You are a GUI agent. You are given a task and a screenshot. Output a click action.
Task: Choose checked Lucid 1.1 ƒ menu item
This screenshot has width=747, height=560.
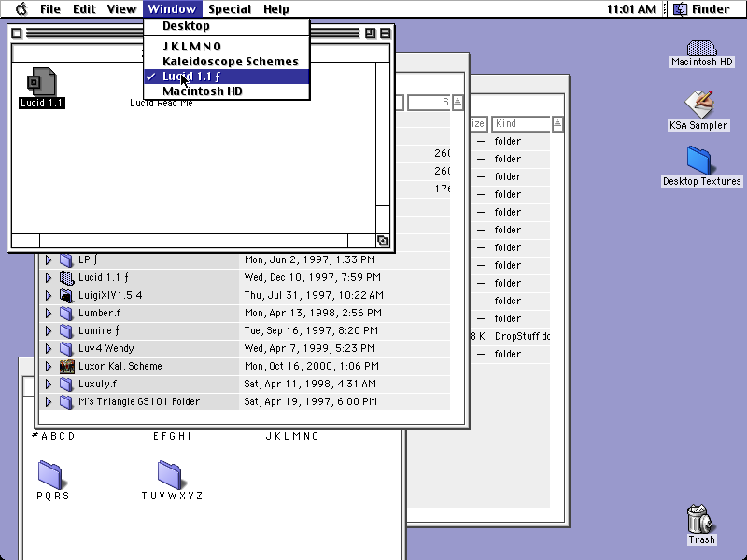227,77
